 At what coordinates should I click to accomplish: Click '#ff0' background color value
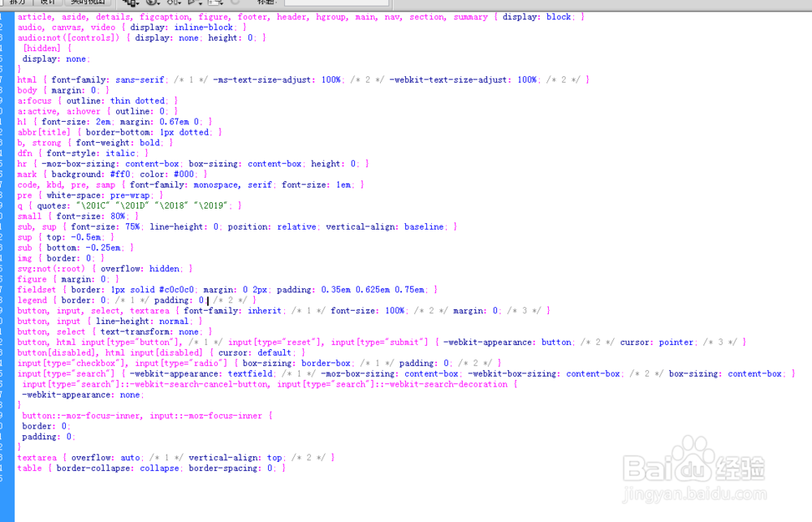click(x=120, y=175)
